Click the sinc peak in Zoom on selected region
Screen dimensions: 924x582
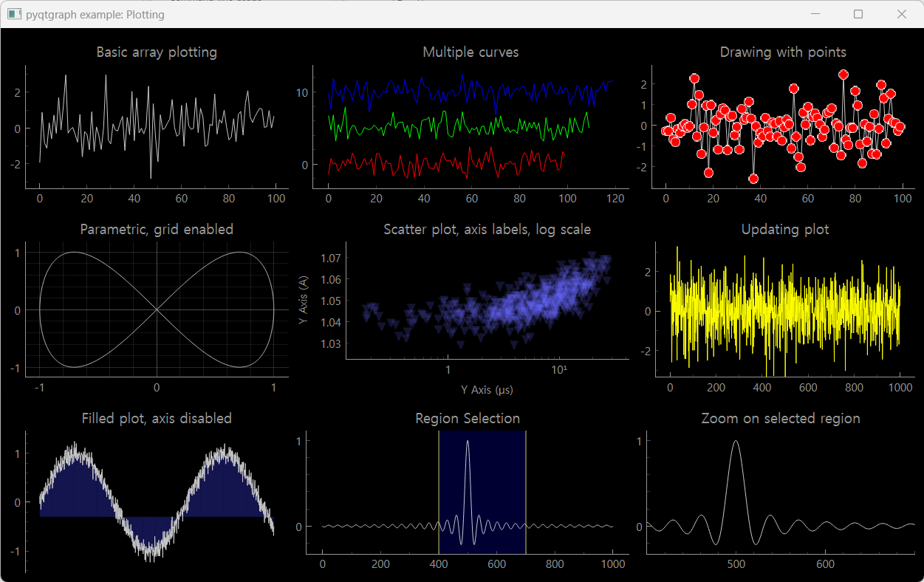735,441
